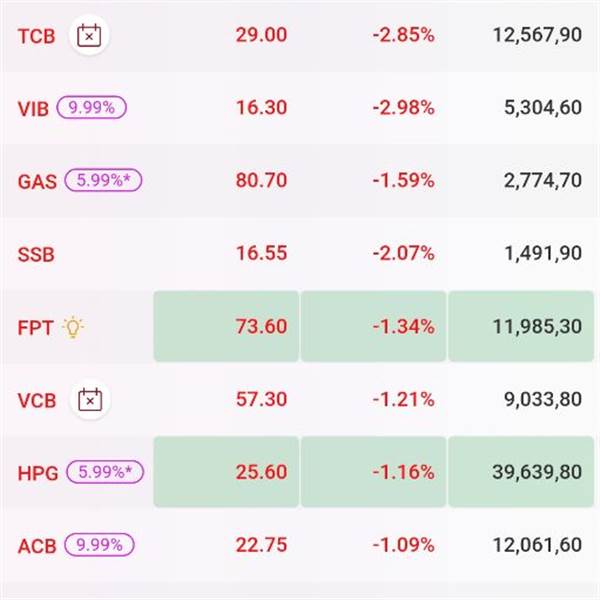Tap the 9.99% badge next to ACB
Viewport: 600px width, 600px height.
tap(99, 545)
